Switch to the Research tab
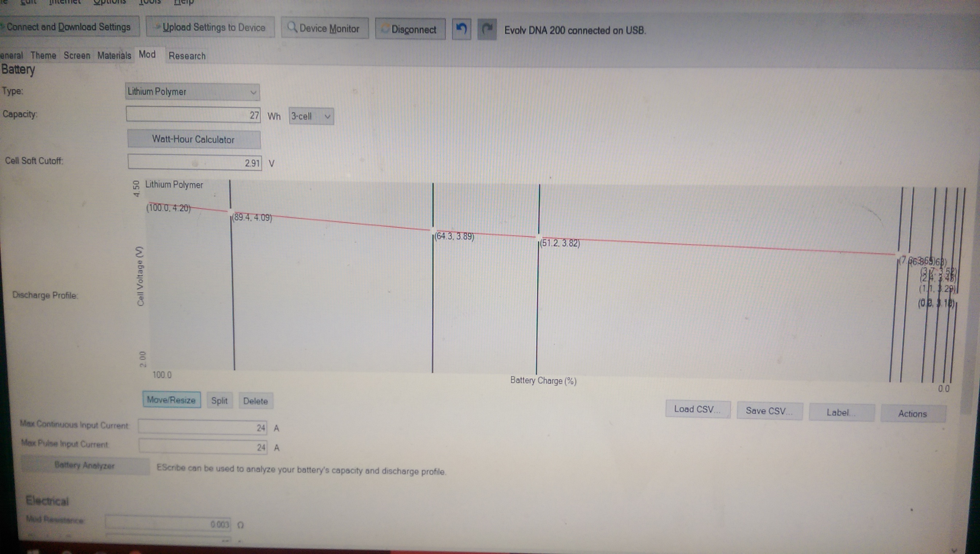This screenshot has width=980, height=554. click(187, 56)
